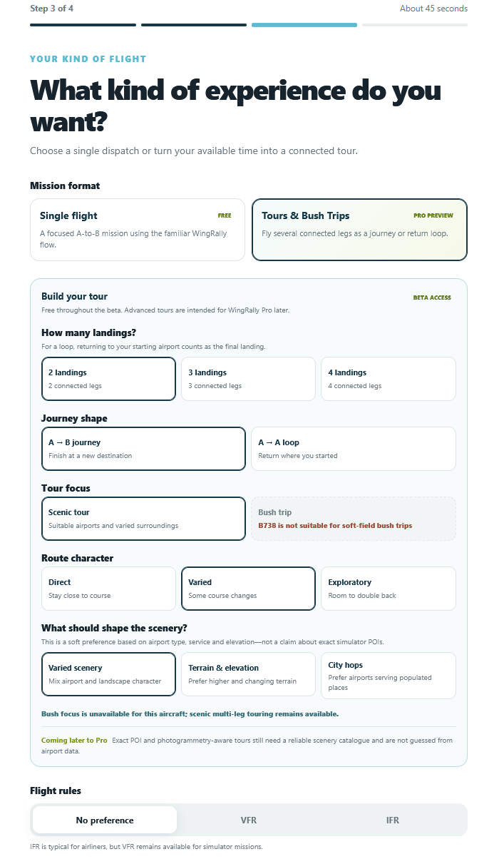Screen dimensions: 504x859
Task: Choose A → A loop shape
Action: (x=354, y=449)
